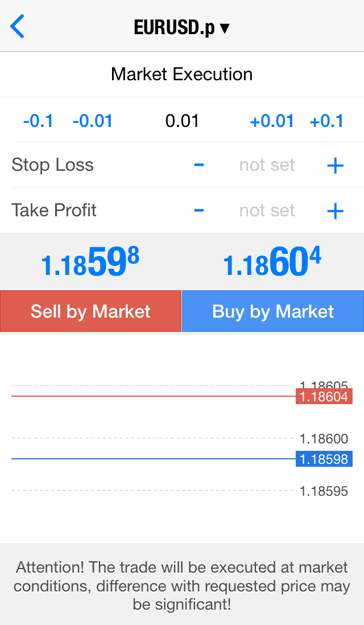Increase volume by 0.01 lots
The image size is (364, 625).
pos(272,121)
